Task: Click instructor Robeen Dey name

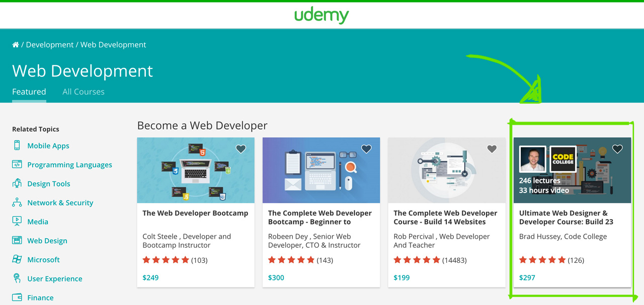Action: click(x=288, y=236)
